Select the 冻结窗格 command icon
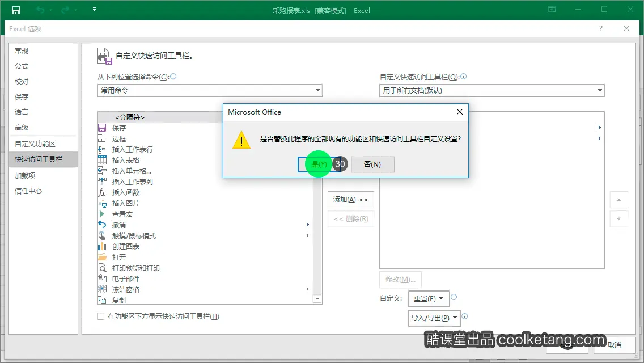644x363 pixels. click(x=102, y=289)
